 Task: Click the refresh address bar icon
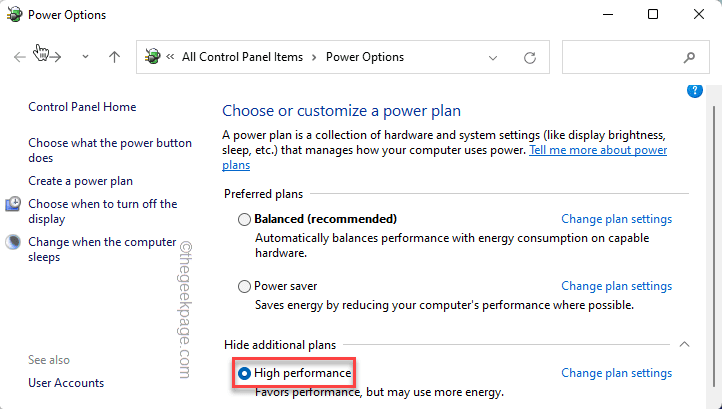(530, 57)
